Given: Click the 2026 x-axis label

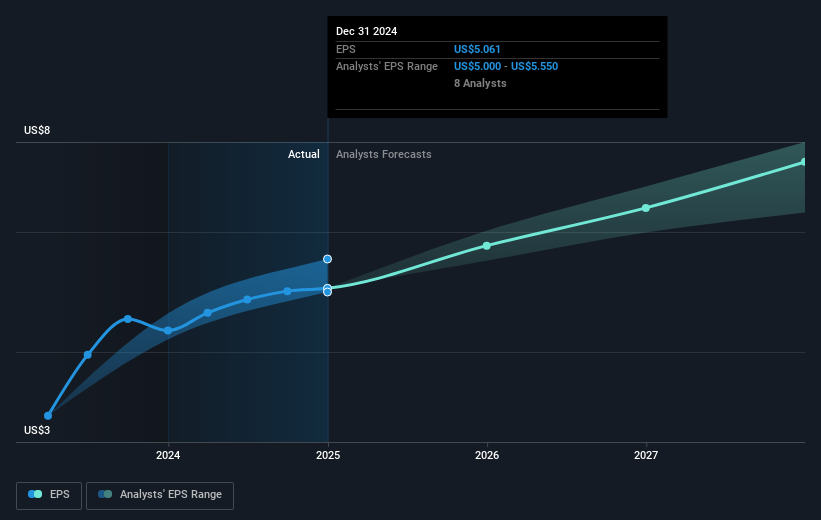Looking at the screenshot, I should coord(487,455).
